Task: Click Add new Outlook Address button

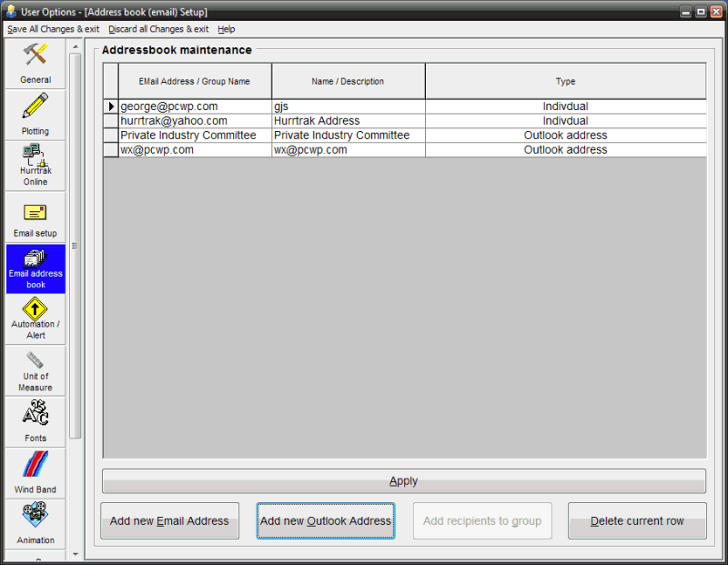Action: click(326, 521)
